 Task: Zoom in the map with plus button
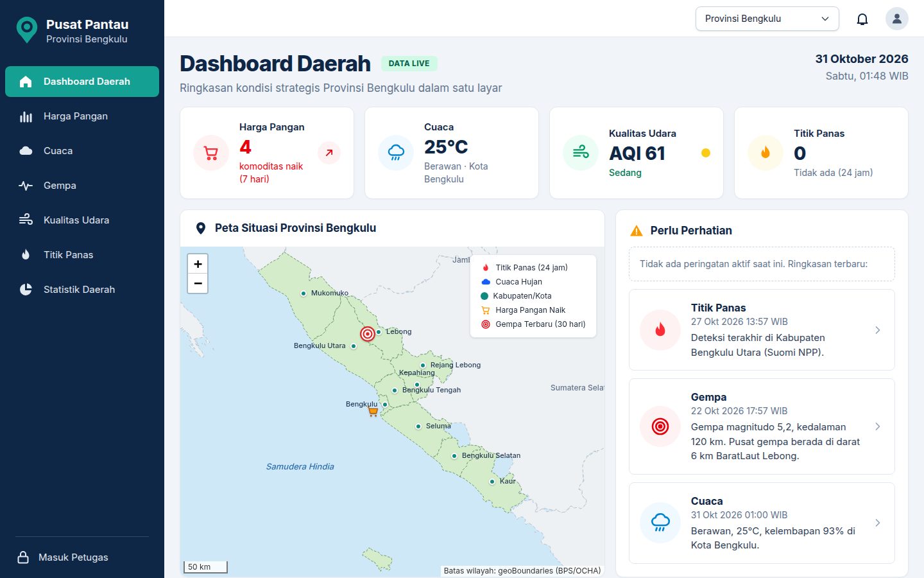pyautogui.click(x=198, y=264)
